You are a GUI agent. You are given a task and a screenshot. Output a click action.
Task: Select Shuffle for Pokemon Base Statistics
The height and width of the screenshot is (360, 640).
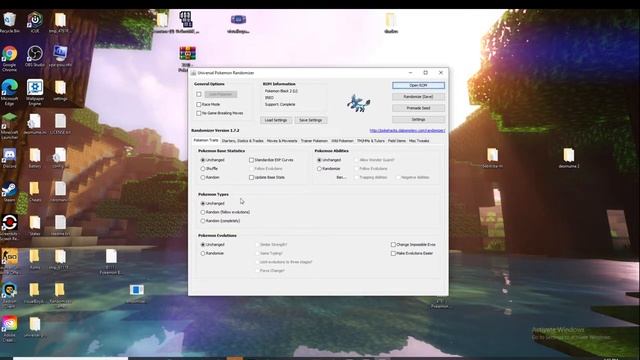(x=203, y=169)
